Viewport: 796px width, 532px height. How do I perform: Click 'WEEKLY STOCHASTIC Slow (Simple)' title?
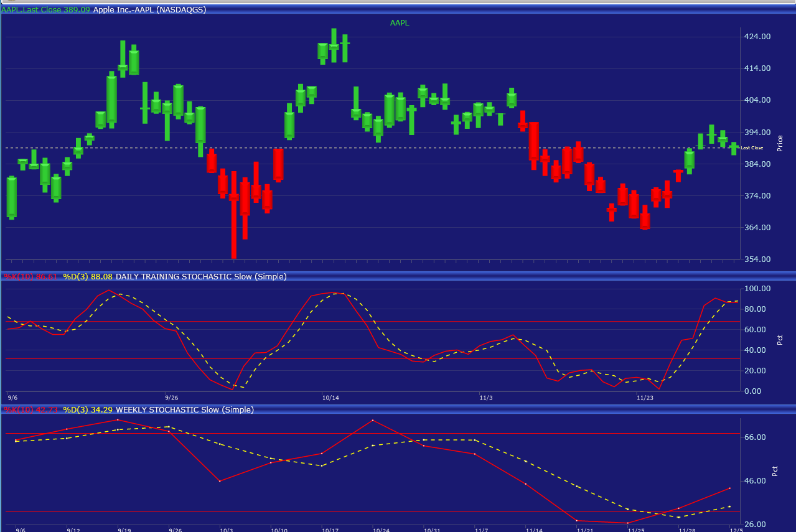tap(185, 409)
